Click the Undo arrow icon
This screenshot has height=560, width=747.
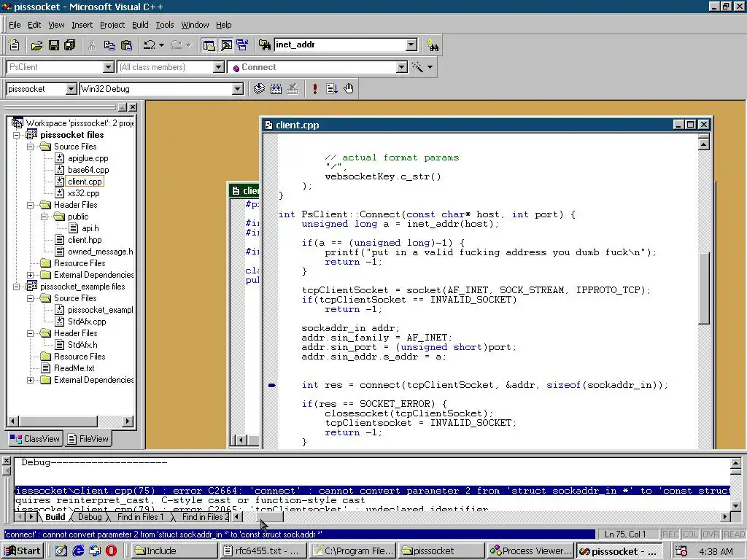click(x=149, y=45)
